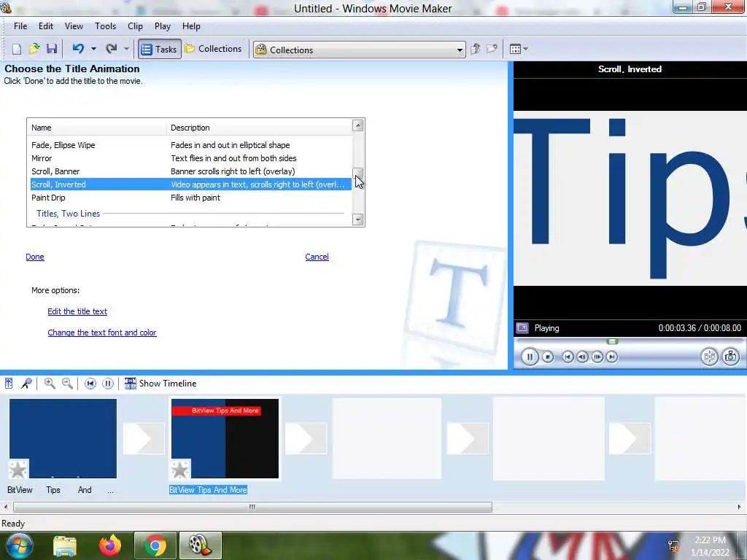Click the preview seek bar thumb
Viewport: 747px width, 560px height.
click(612, 341)
